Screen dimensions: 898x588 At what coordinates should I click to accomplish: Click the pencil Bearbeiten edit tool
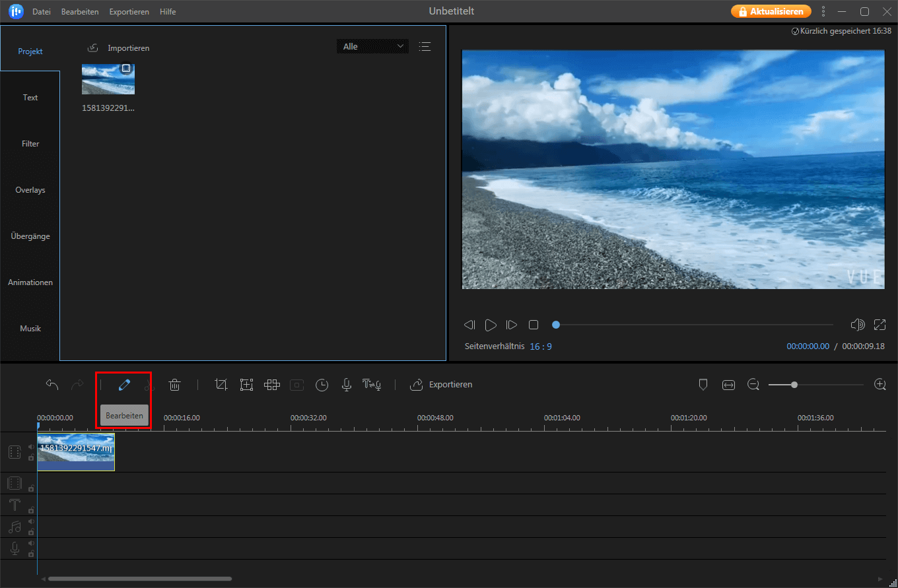point(124,385)
